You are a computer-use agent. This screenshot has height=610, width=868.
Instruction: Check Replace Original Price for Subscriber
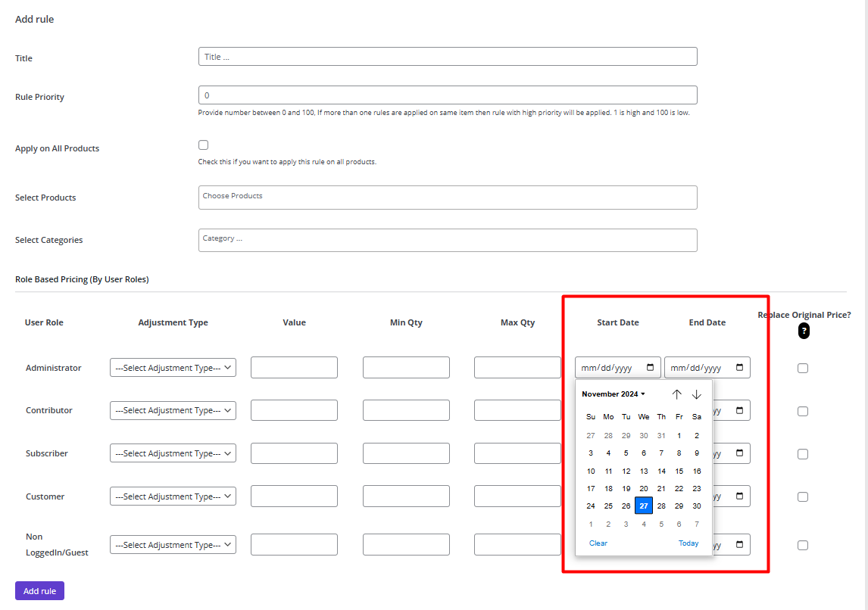(x=803, y=454)
